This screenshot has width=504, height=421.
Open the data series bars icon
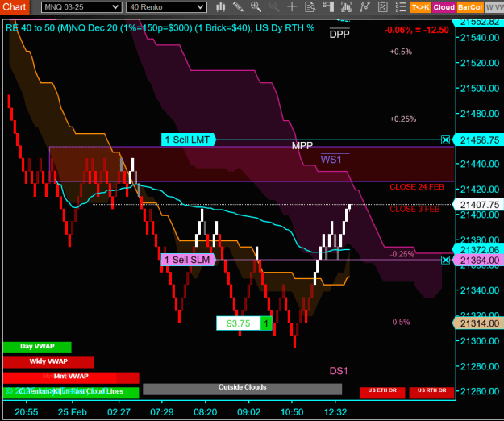point(346,6)
